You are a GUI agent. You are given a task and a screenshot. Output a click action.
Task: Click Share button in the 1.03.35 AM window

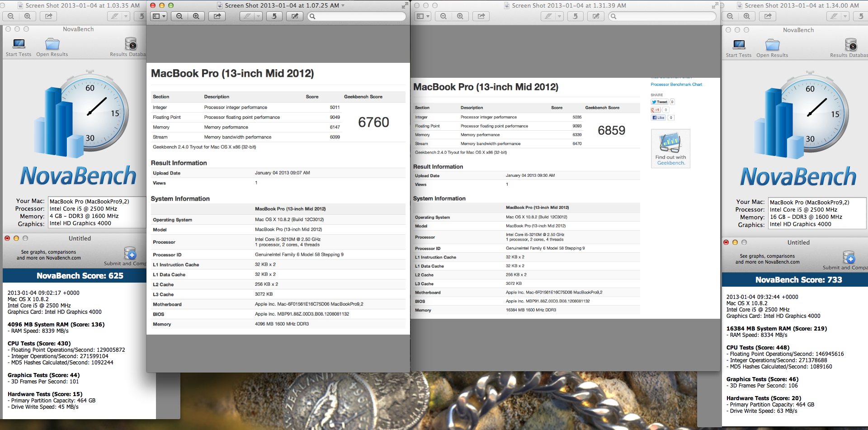(x=48, y=16)
